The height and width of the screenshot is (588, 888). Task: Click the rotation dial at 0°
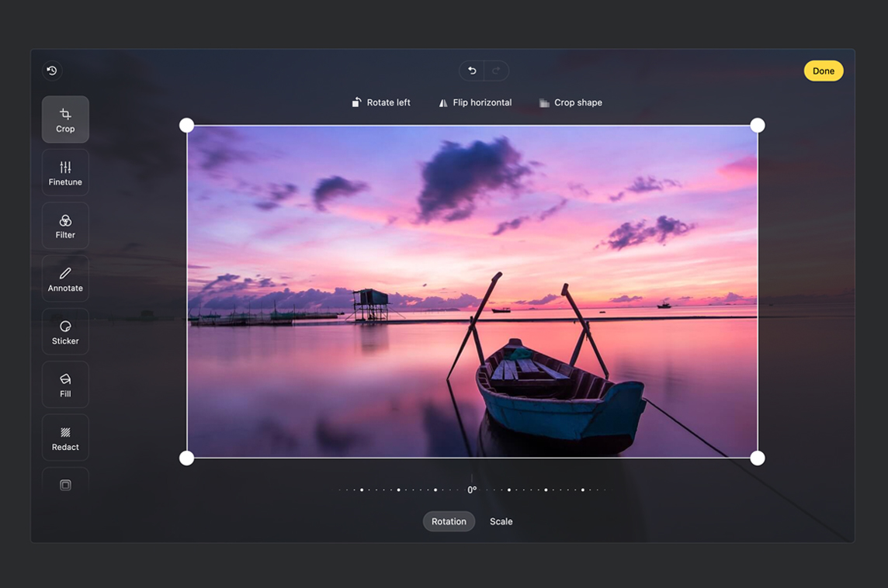click(x=472, y=489)
